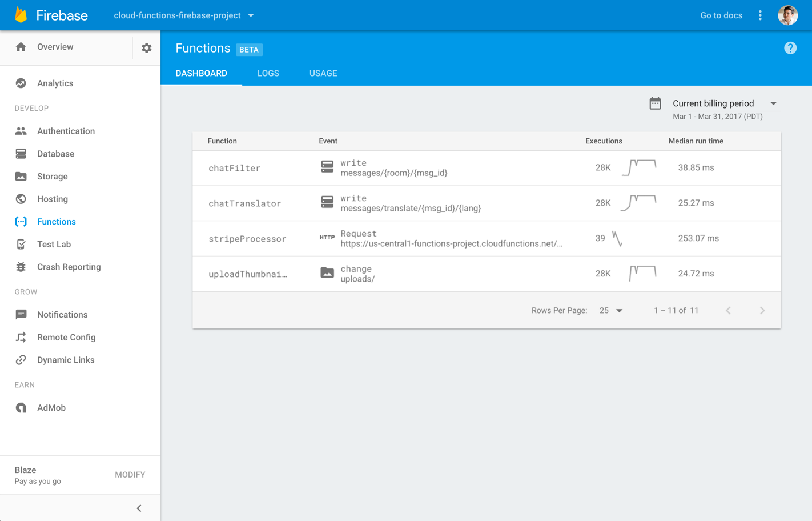Screen dimensions: 812x521
Task: Open the help question mark icon
Action: 790,48
